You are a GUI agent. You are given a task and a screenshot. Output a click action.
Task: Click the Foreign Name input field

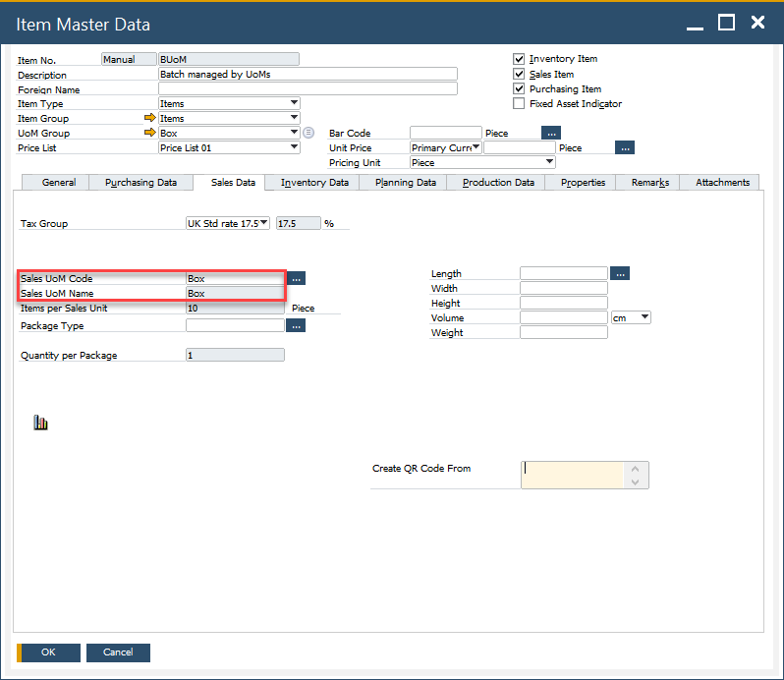308,89
